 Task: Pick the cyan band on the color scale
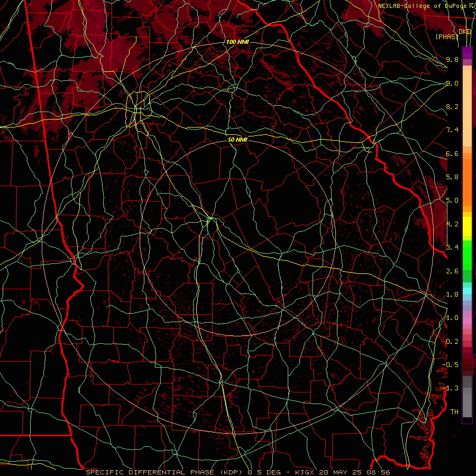point(467,291)
